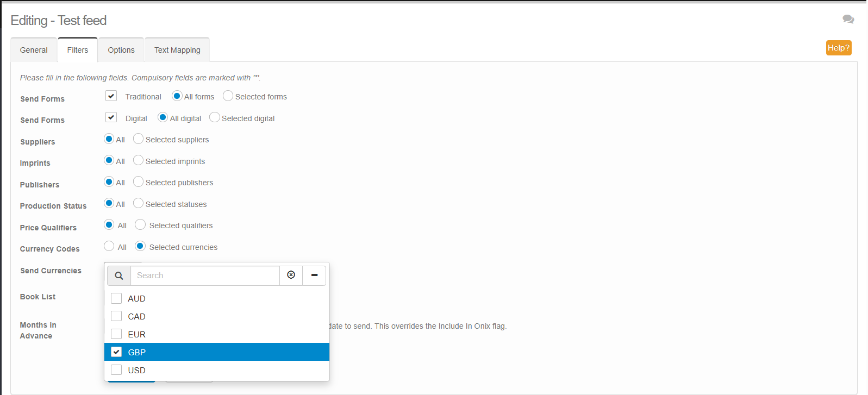Click into the currency Search field
The image size is (868, 395).
click(x=205, y=275)
